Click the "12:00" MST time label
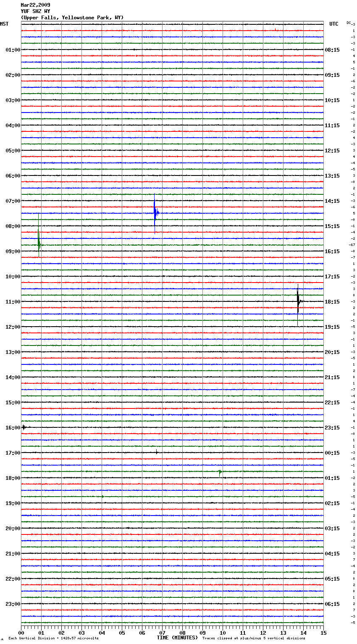The height and width of the screenshot is (644, 357). click(x=13, y=327)
